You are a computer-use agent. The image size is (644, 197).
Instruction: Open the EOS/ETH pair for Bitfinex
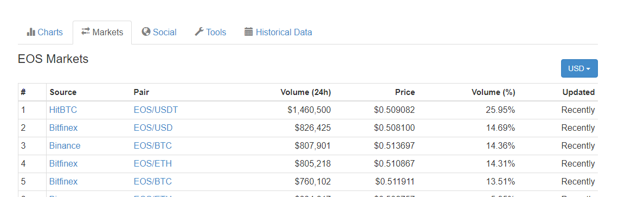(x=153, y=164)
